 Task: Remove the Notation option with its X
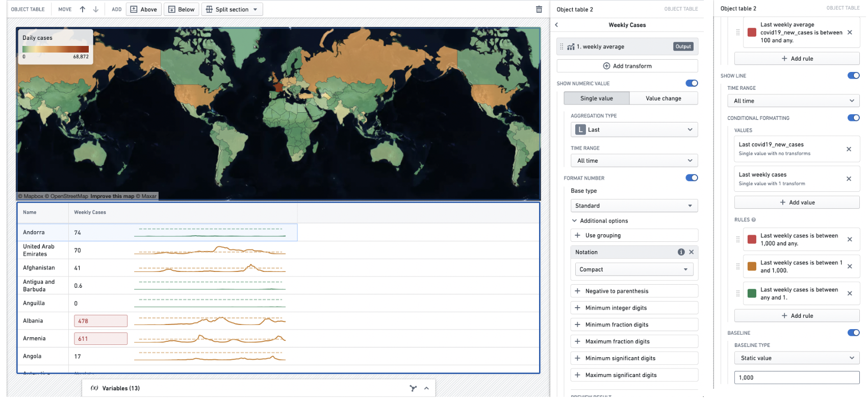click(x=692, y=252)
